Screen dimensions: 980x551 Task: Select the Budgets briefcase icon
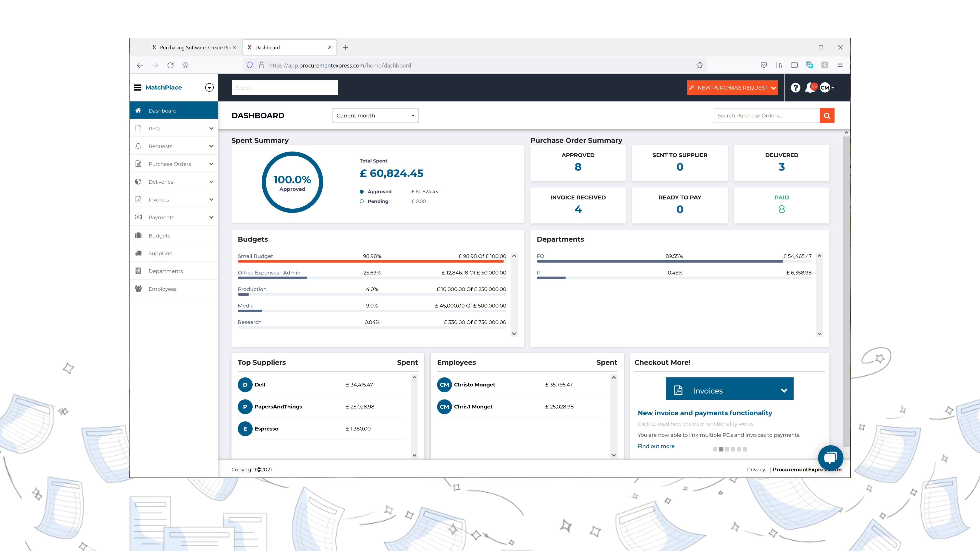(139, 235)
